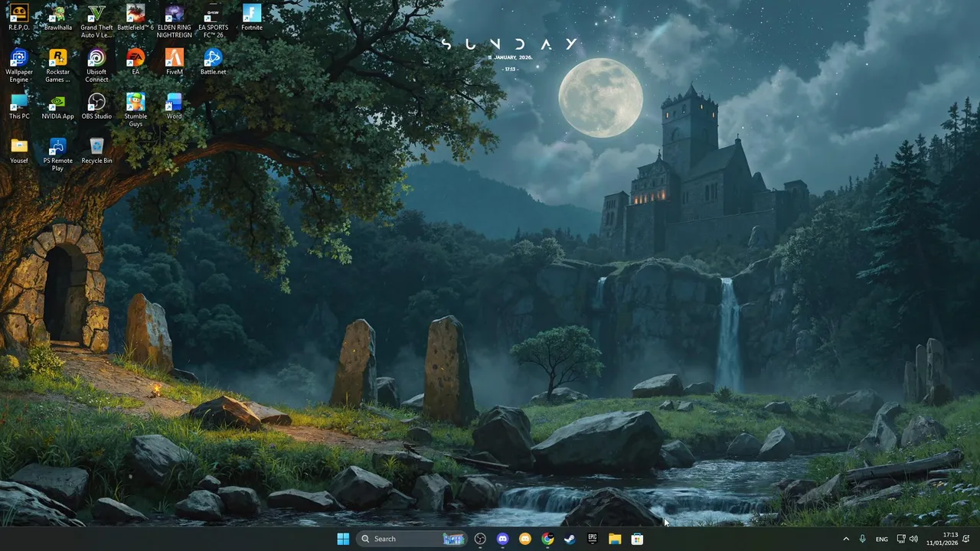980x551 pixels.
Task: Select the Word desktop shortcut
Action: point(175,106)
